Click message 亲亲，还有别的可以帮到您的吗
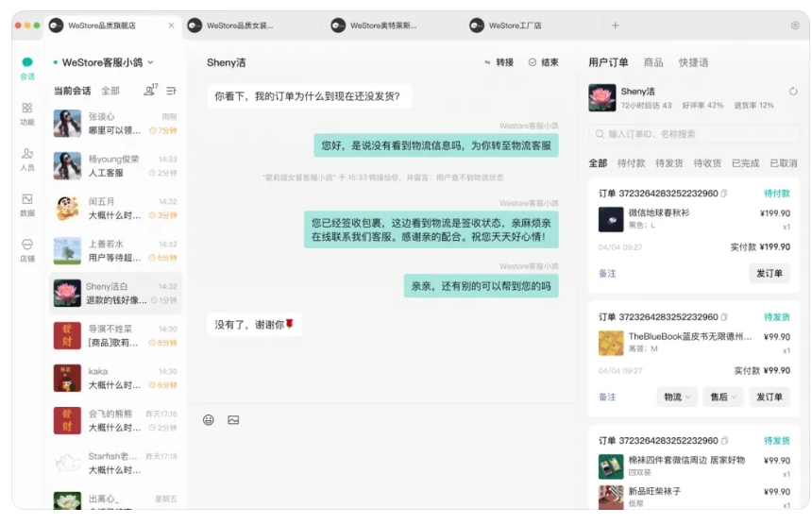812x525 pixels. (x=482, y=286)
